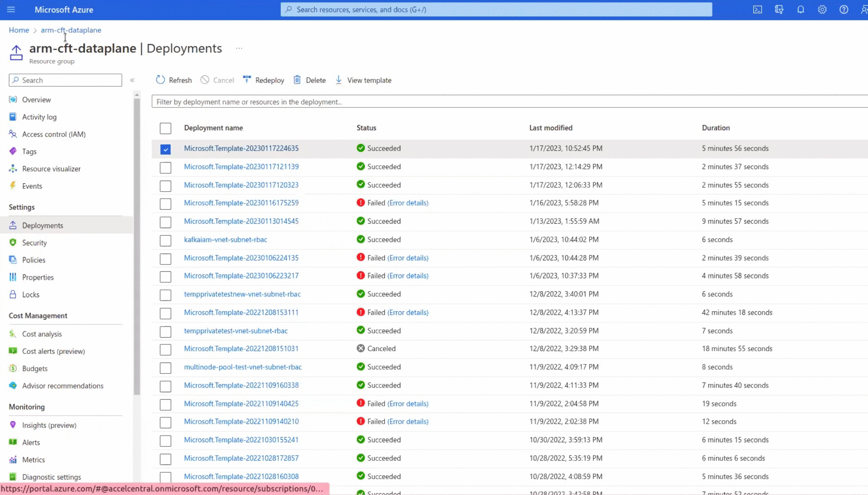Check the Microsoft.Template-20221030155241 row checkbox
868x495 pixels.
point(166,441)
